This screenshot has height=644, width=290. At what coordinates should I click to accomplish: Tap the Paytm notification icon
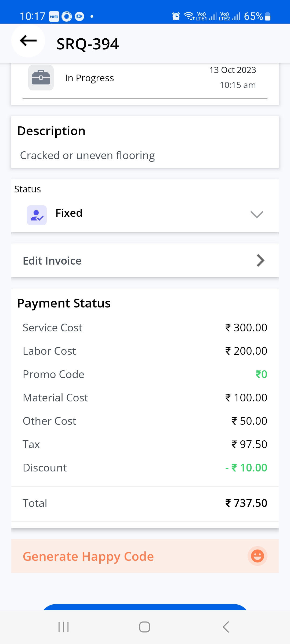[54, 16]
